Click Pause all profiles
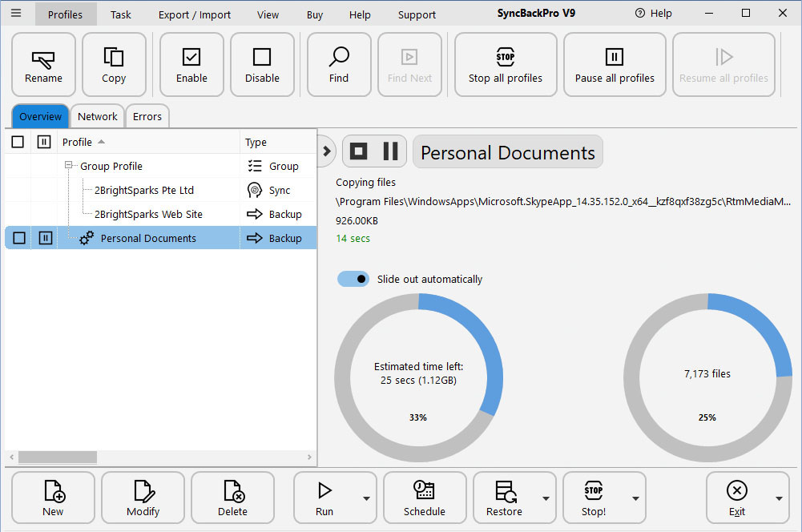 click(615, 64)
